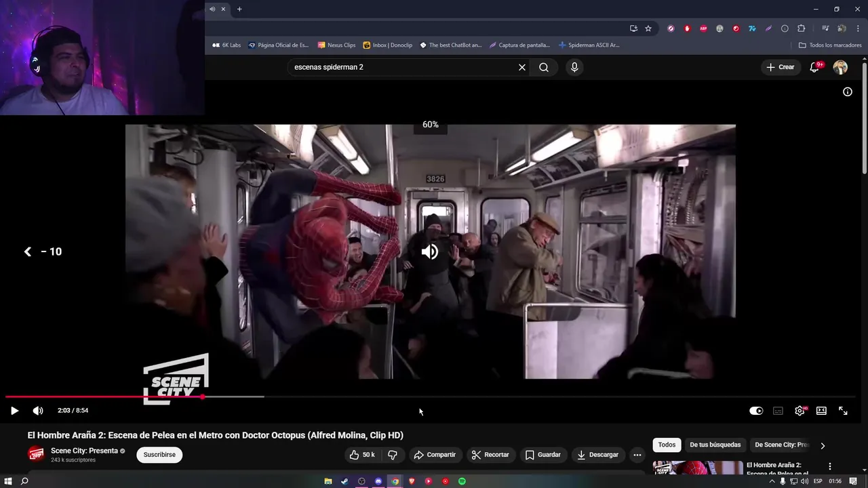Open the Compartir share dialog
Viewport: 868px width, 488px height.
435,455
